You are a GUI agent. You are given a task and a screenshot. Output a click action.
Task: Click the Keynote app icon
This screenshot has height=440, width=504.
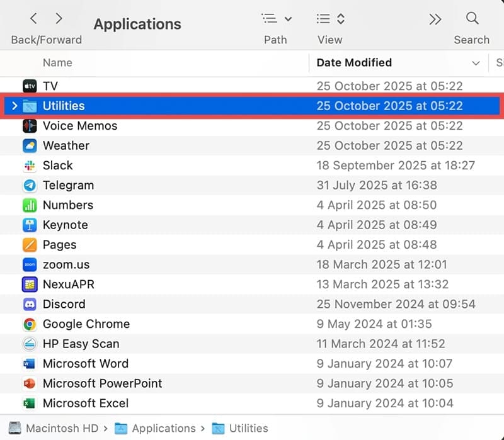[30, 225]
